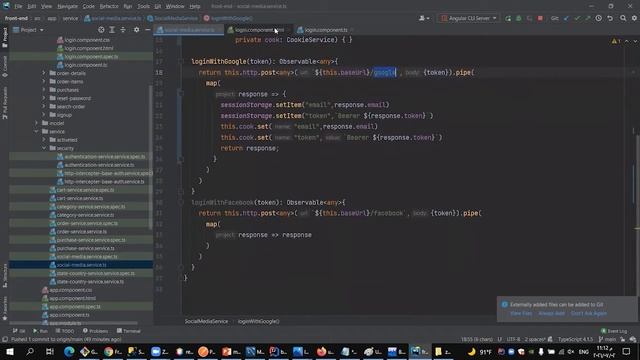The width and height of the screenshot is (640, 360).
Task: Open the Tools menu
Action: pyautogui.click(x=143, y=6)
